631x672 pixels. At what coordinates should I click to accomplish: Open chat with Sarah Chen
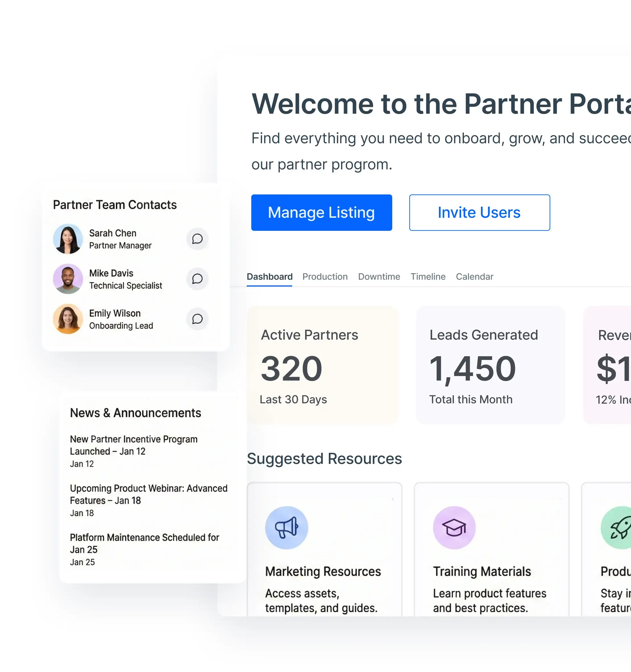pyautogui.click(x=197, y=239)
